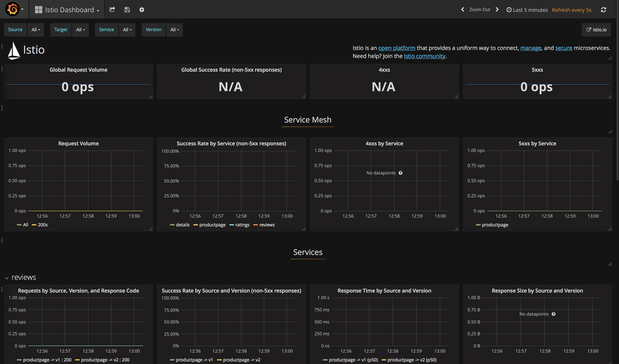
Task: Open dashboard settings gear icon
Action: (x=142, y=10)
